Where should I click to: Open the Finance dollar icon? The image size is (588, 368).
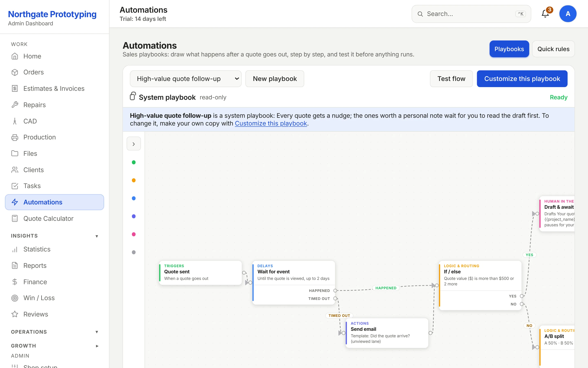(15, 282)
